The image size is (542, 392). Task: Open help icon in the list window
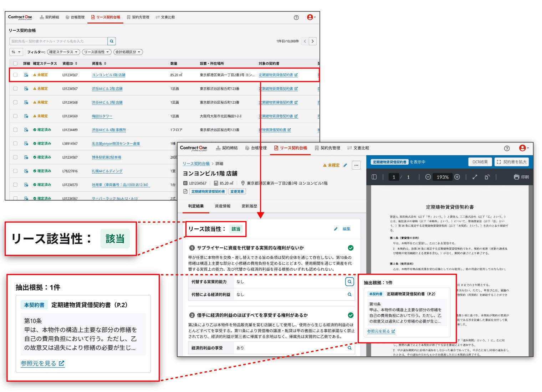tap(296, 17)
